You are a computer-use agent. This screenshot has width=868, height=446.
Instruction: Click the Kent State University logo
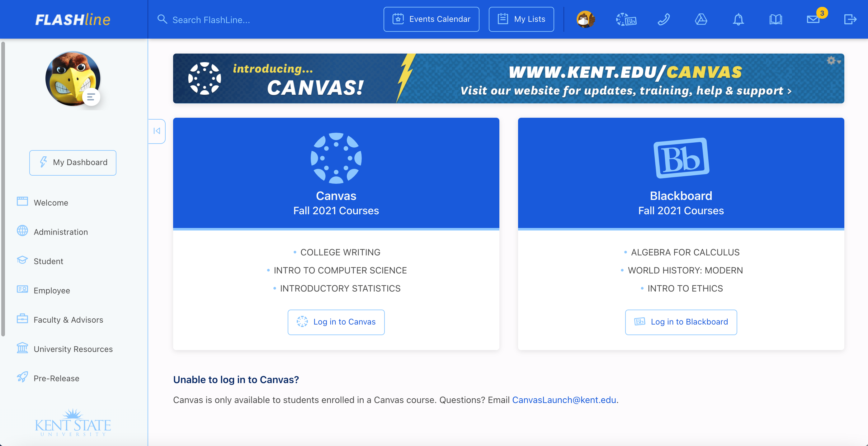click(x=73, y=422)
